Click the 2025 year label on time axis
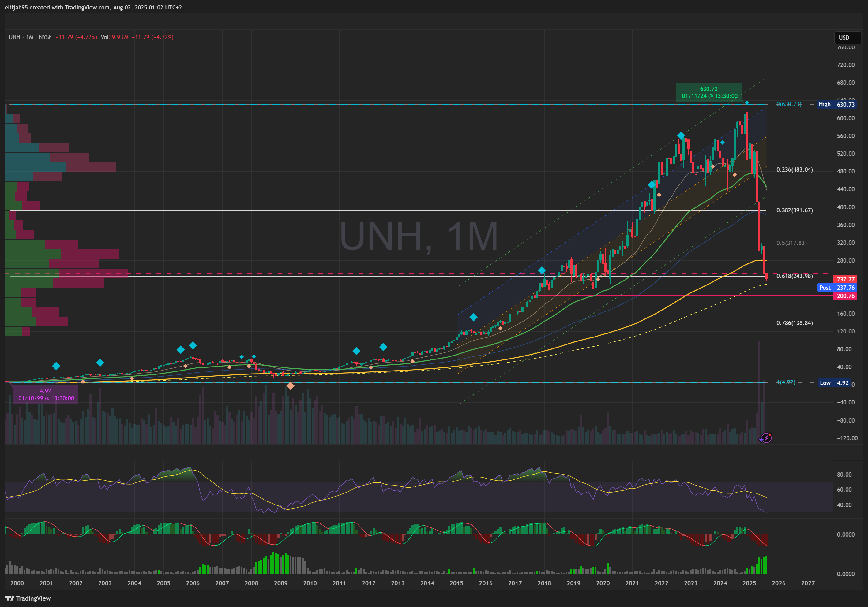 tap(749, 583)
